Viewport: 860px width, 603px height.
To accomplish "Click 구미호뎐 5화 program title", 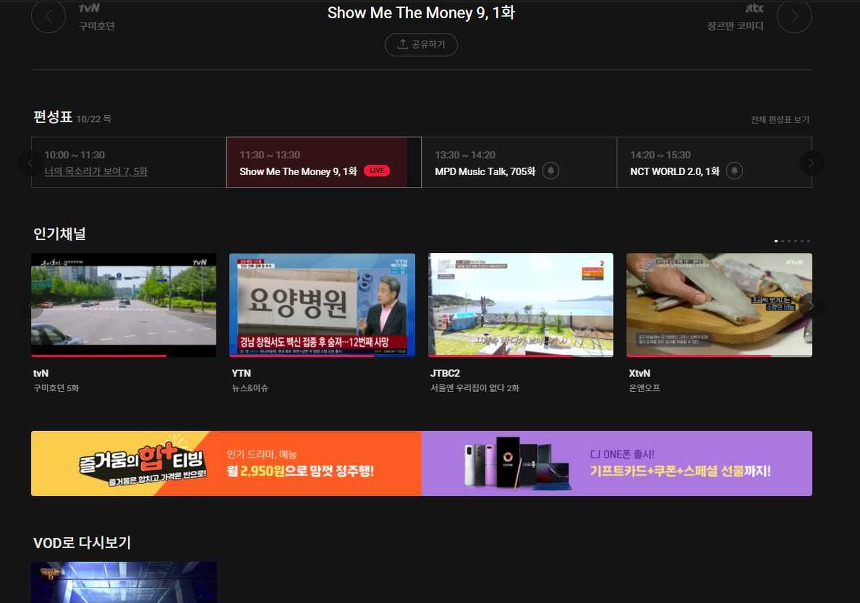I will pyautogui.click(x=56, y=388).
